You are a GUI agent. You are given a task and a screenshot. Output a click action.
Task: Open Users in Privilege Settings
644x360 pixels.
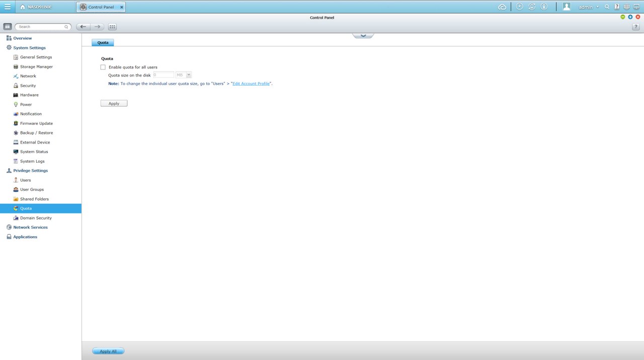[25, 180]
